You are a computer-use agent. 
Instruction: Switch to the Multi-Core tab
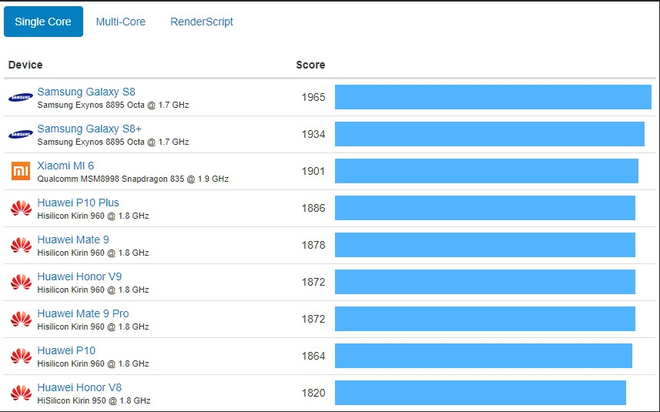pyautogui.click(x=119, y=21)
